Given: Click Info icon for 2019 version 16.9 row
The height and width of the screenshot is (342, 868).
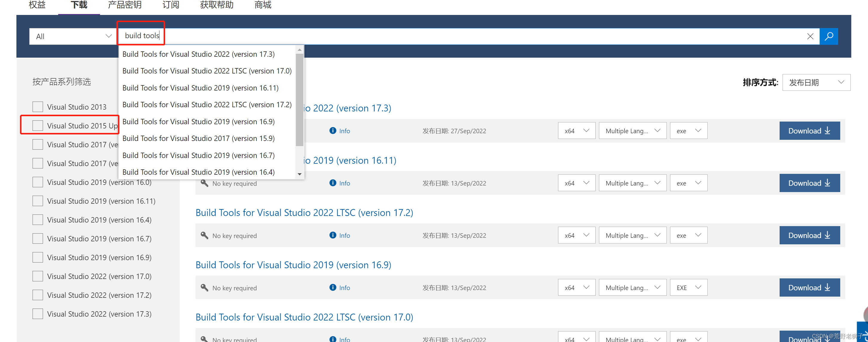Looking at the screenshot, I should pyautogui.click(x=333, y=287).
